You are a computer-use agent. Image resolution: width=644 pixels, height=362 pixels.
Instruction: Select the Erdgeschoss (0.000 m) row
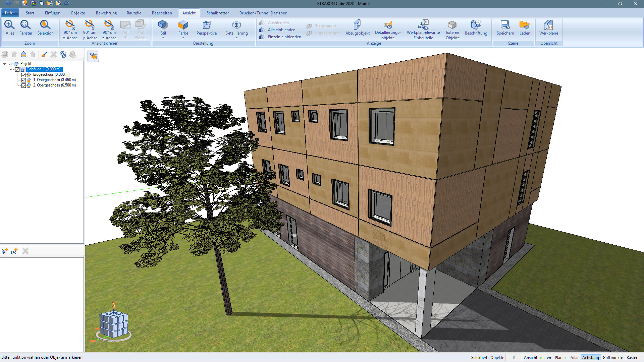click(x=51, y=75)
